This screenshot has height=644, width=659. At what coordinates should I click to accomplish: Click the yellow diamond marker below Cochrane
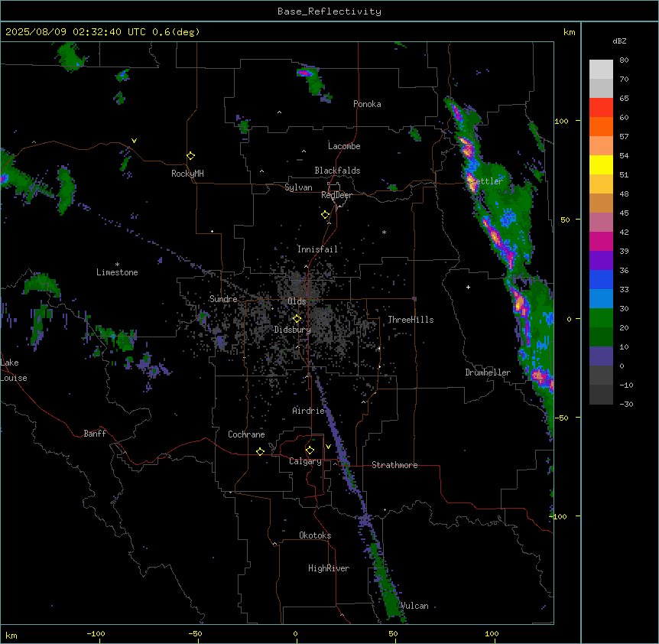click(260, 451)
